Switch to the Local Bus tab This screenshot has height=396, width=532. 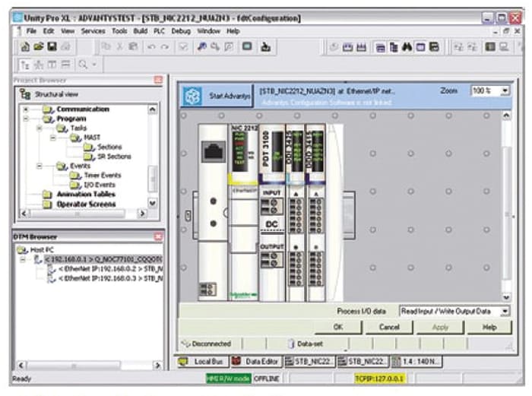202,361
